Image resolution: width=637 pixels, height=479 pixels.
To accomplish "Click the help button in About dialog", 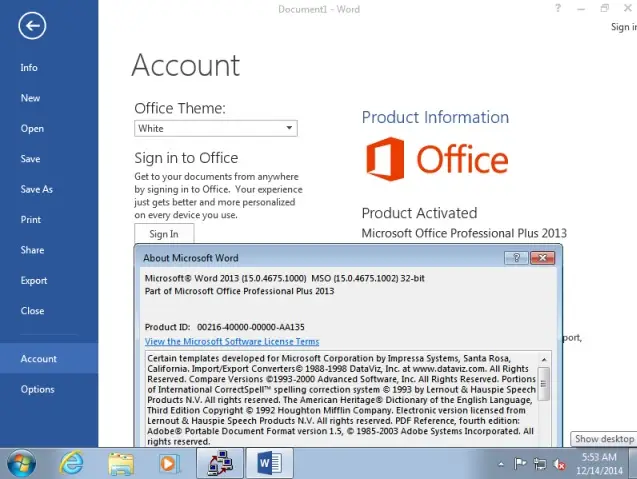I will [x=516, y=258].
